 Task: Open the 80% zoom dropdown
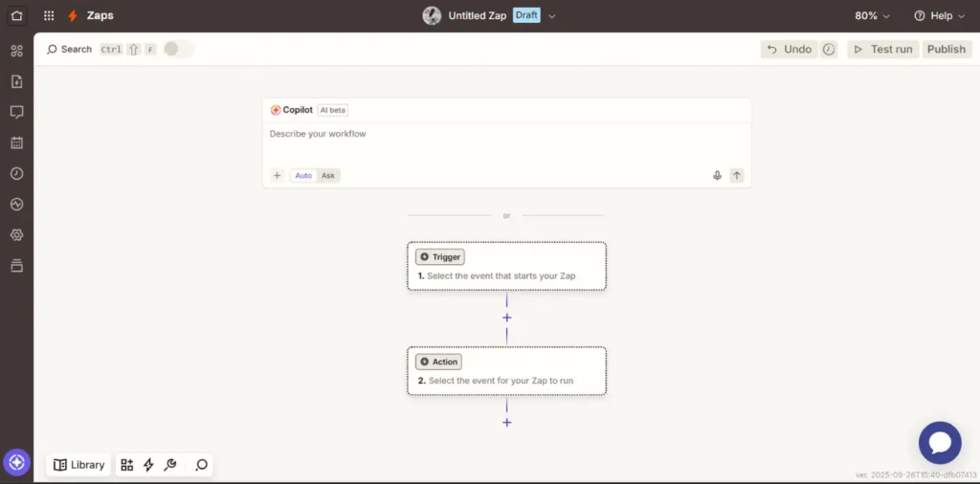click(872, 16)
